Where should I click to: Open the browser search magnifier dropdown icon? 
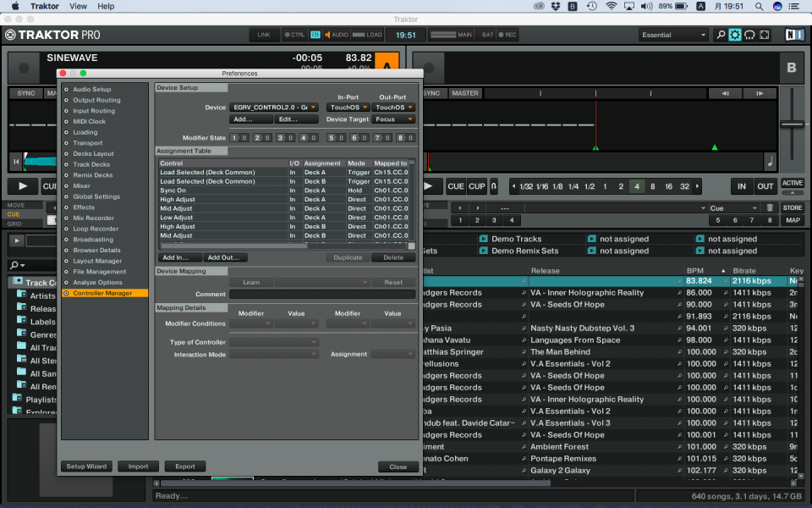(18, 265)
